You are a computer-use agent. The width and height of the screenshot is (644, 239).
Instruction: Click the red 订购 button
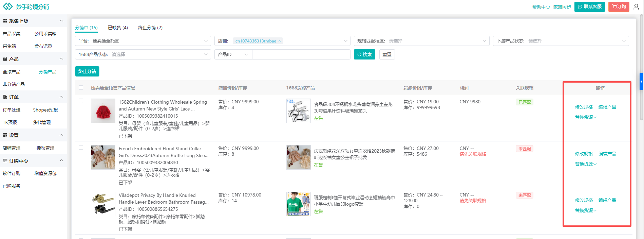(619, 7)
